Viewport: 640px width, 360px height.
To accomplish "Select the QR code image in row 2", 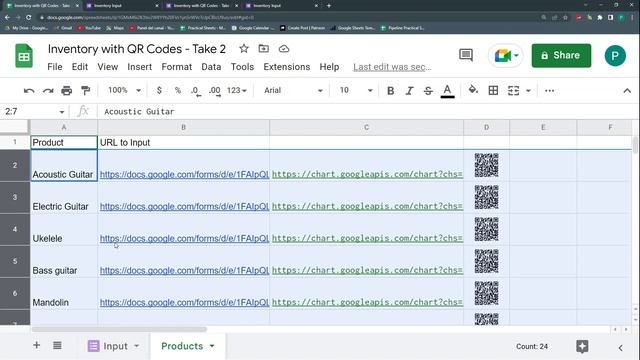I will coord(486,165).
